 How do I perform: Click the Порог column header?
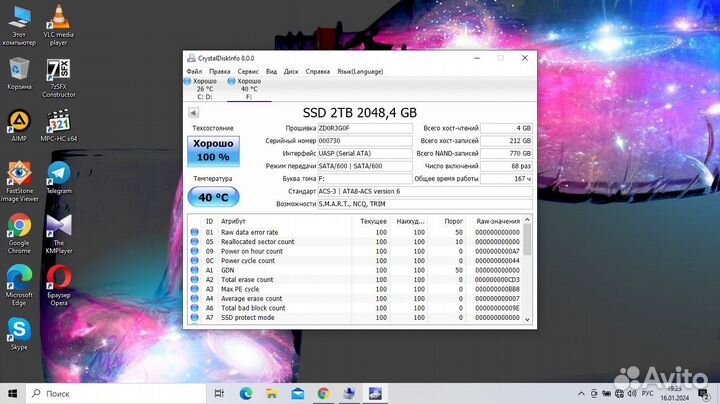click(x=447, y=221)
